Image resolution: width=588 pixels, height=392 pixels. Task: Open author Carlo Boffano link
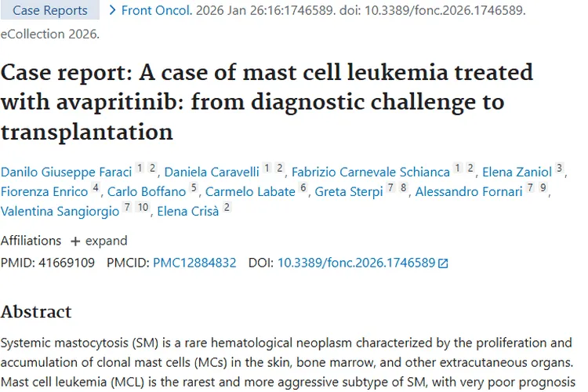pyautogui.click(x=147, y=191)
